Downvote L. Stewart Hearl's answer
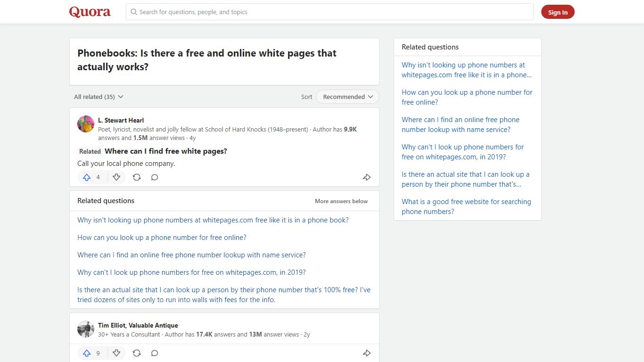The width and height of the screenshot is (644, 362). click(x=116, y=177)
